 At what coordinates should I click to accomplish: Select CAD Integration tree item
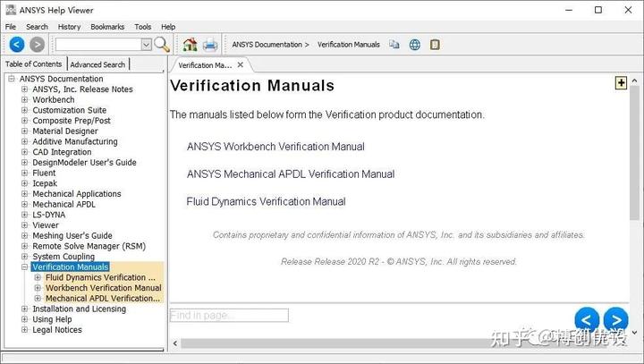click(x=62, y=152)
